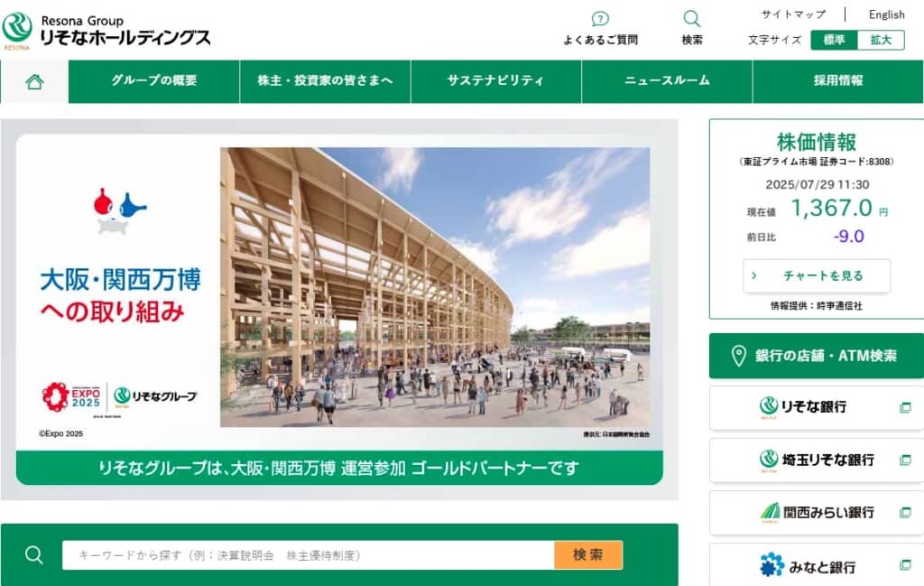Open the FAQ question bubble icon
This screenshot has width=924, height=586.
[600, 19]
